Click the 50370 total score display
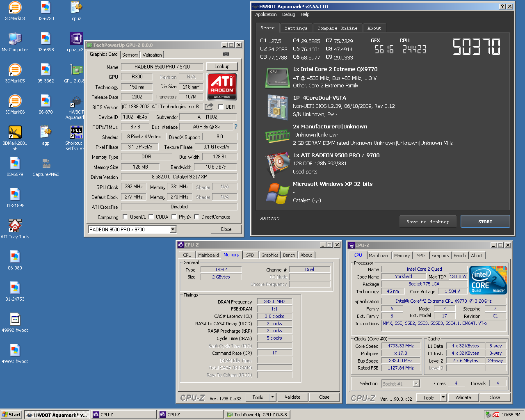Screen dimensions: 525x420 tap(477, 46)
